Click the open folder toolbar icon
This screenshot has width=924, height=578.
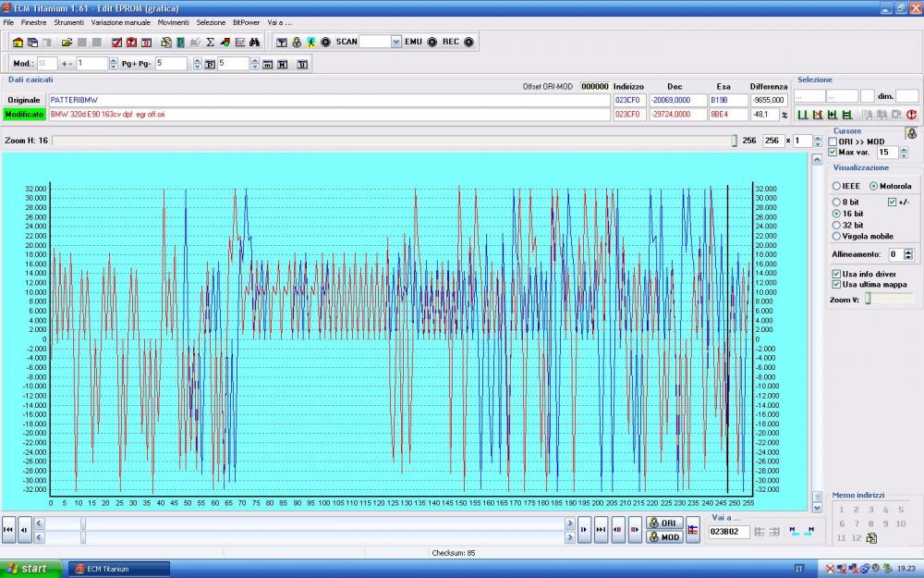click(67, 43)
